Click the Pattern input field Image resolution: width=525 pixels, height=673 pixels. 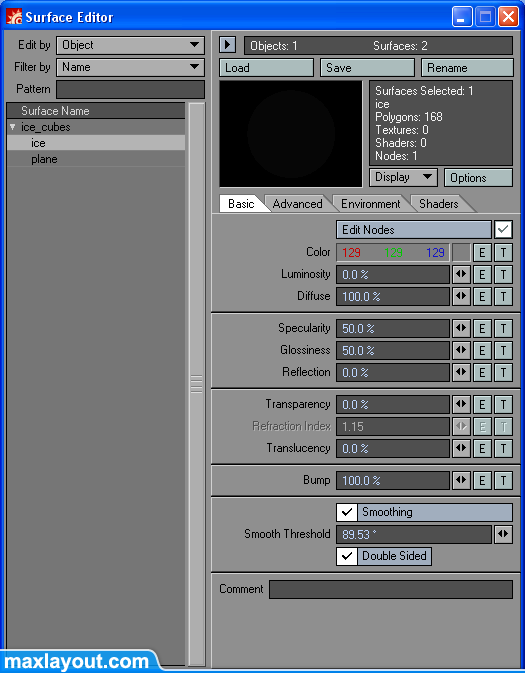point(130,90)
